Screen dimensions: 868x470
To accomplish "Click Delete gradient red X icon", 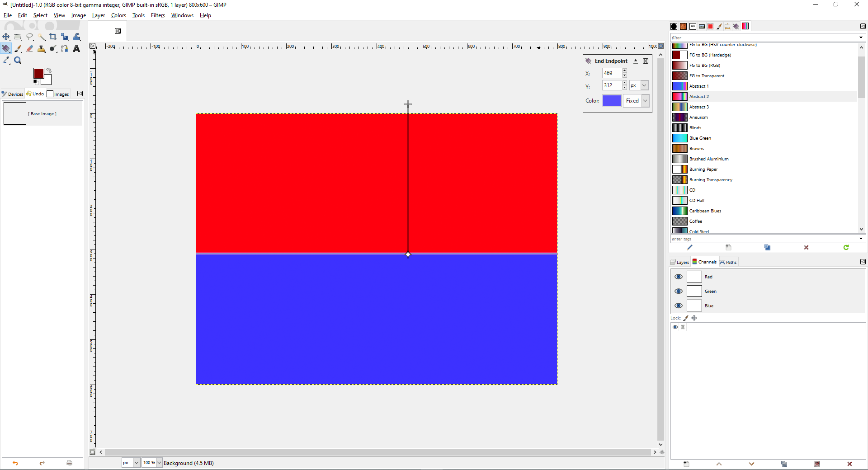I will click(x=806, y=247).
